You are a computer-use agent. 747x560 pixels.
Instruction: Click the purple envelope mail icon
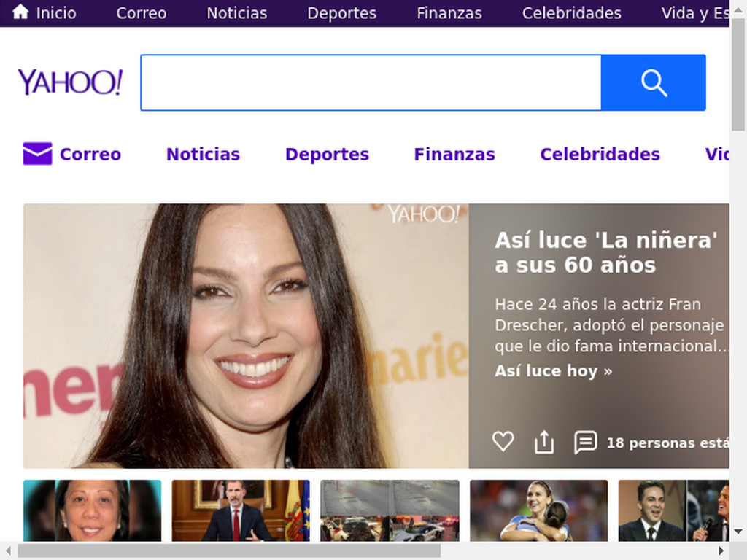pos(38,153)
